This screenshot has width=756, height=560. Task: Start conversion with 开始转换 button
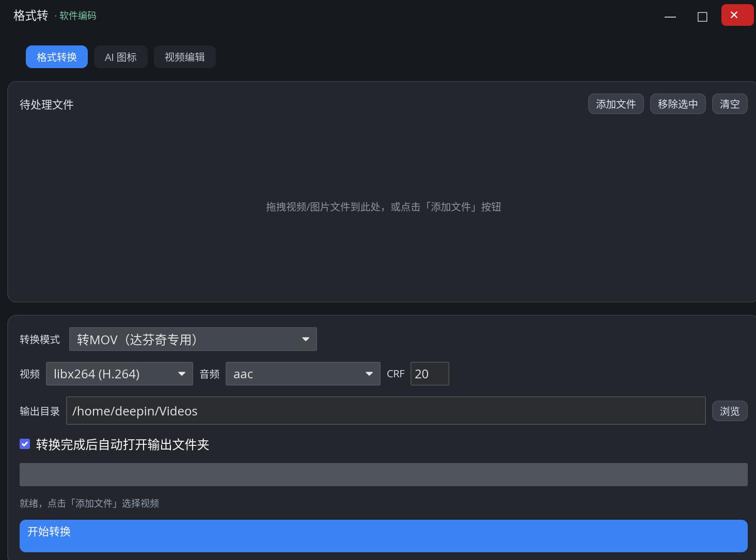tap(384, 536)
